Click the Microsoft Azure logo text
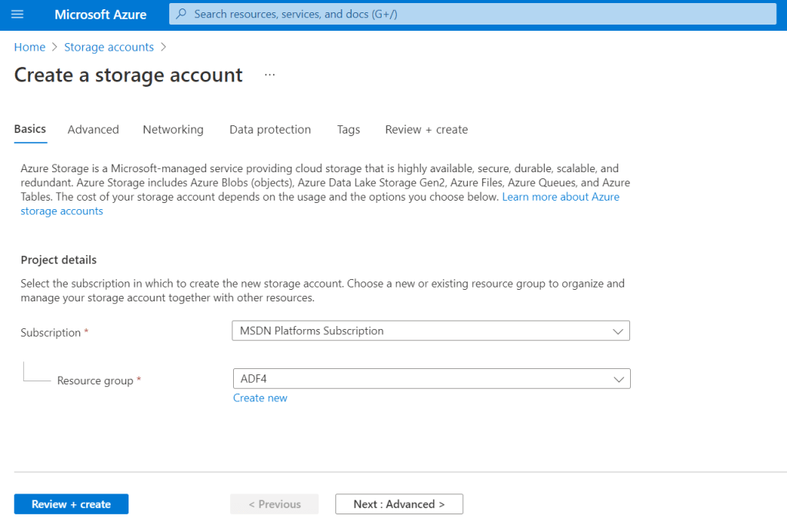787x532 pixels. pyautogui.click(x=100, y=15)
